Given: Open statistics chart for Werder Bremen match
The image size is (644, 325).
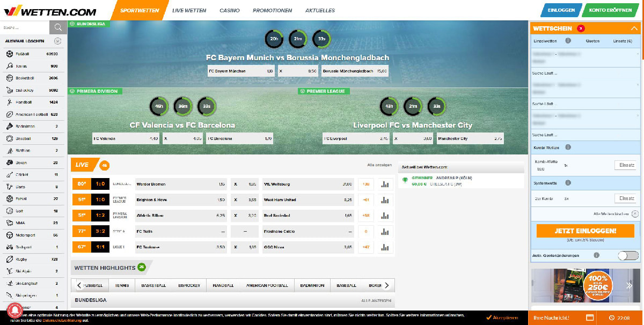Looking at the screenshot, I should (x=385, y=184).
